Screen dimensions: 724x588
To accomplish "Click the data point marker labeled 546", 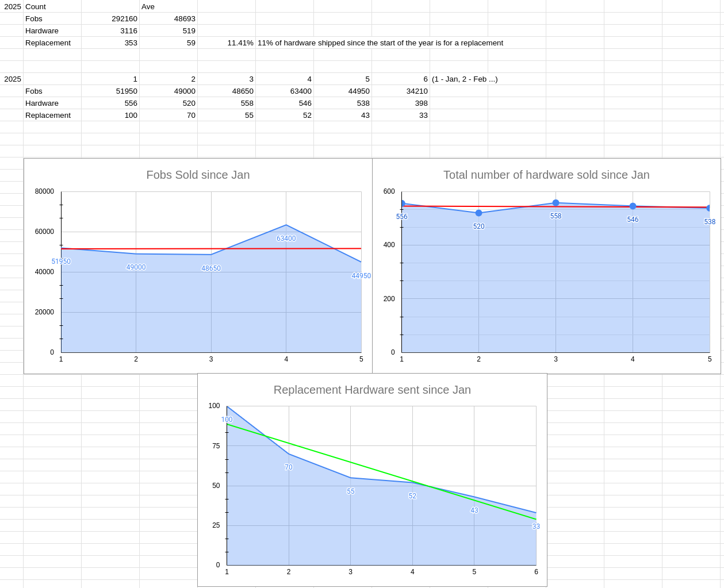I will click(633, 206).
